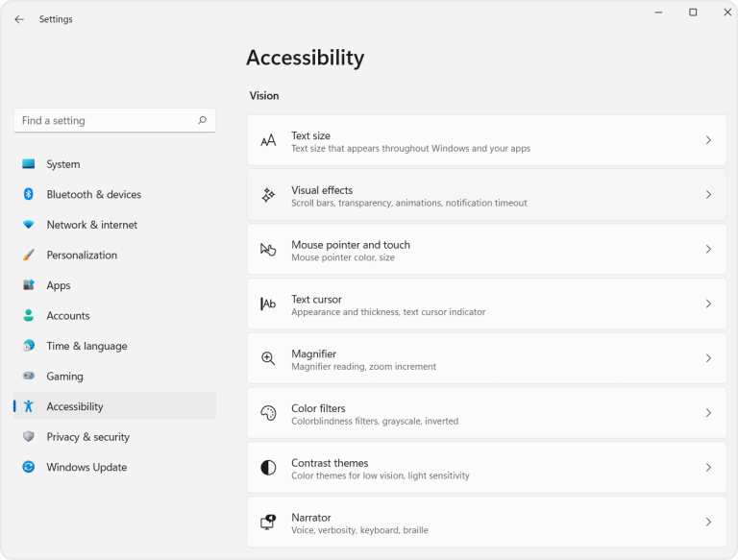The height and width of the screenshot is (560, 738).
Task: Click the Magnifier zoom icon
Action: click(x=268, y=358)
